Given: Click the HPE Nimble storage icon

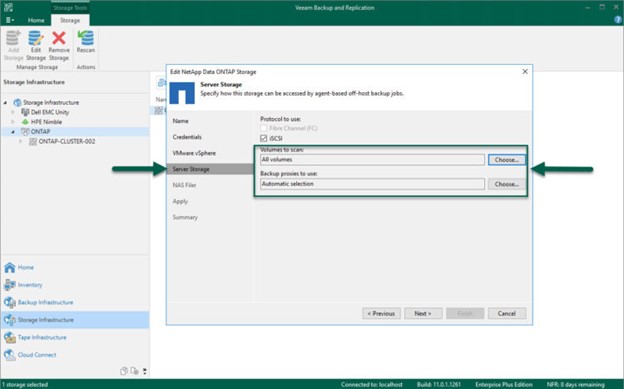Looking at the screenshot, I should click(25, 122).
